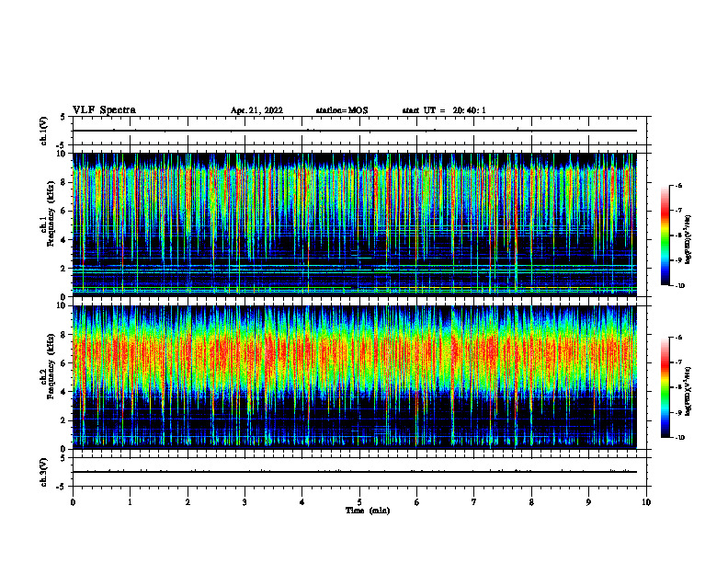This screenshot has height=563, width=728.
Task: Click time axis tick label '2'
Action: (188, 502)
